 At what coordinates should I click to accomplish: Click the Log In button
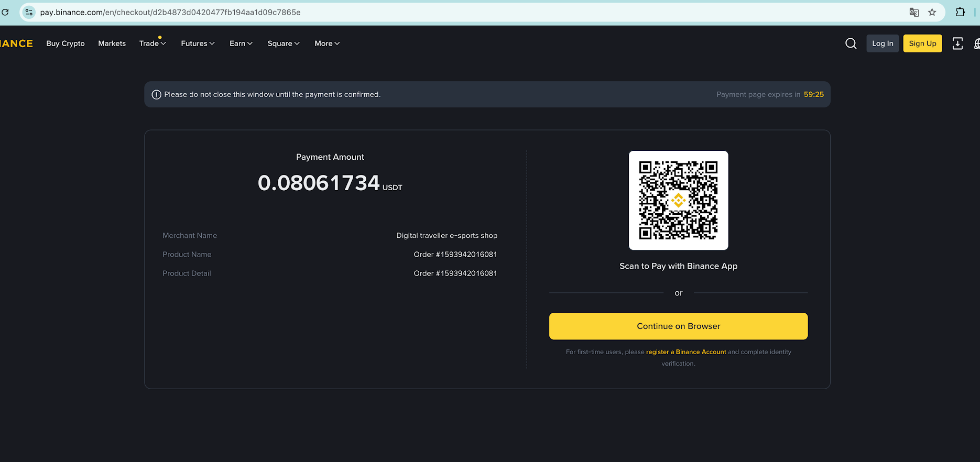pos(883,43)
